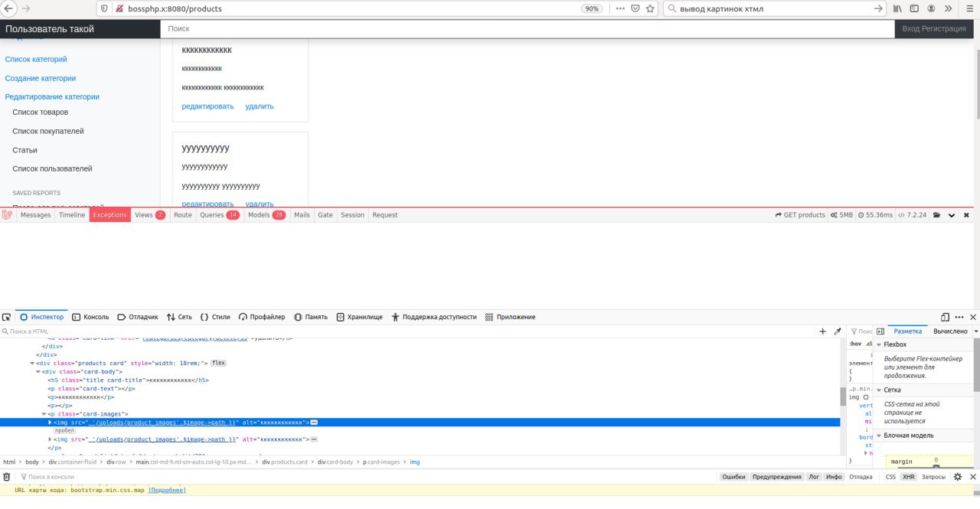
Task: Click the Подробнее link in console warning
Action: tap(167, 490)
